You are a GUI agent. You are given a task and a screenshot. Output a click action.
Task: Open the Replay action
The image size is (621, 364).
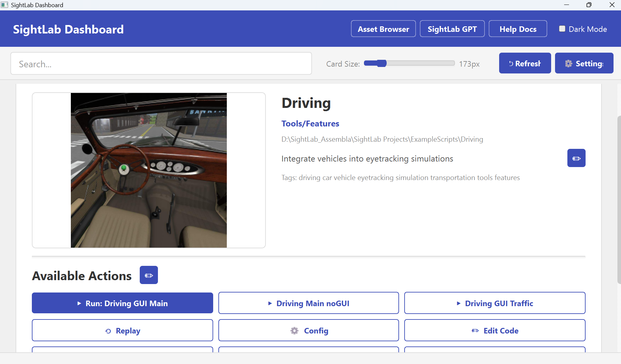(x=123, y=331)
